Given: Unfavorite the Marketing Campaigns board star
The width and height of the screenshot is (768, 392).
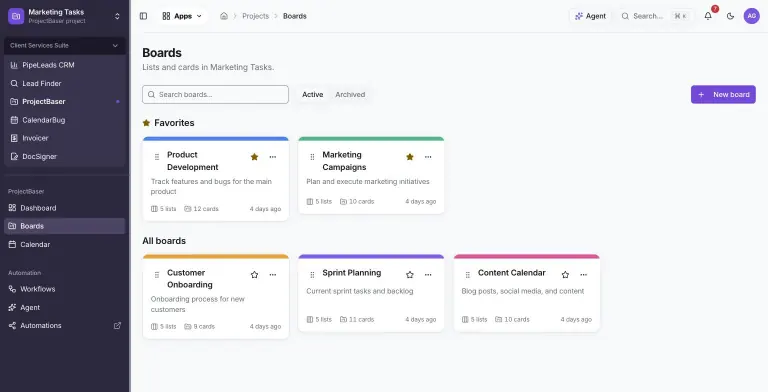Looking at the screenshot, I should pos(409,157).
